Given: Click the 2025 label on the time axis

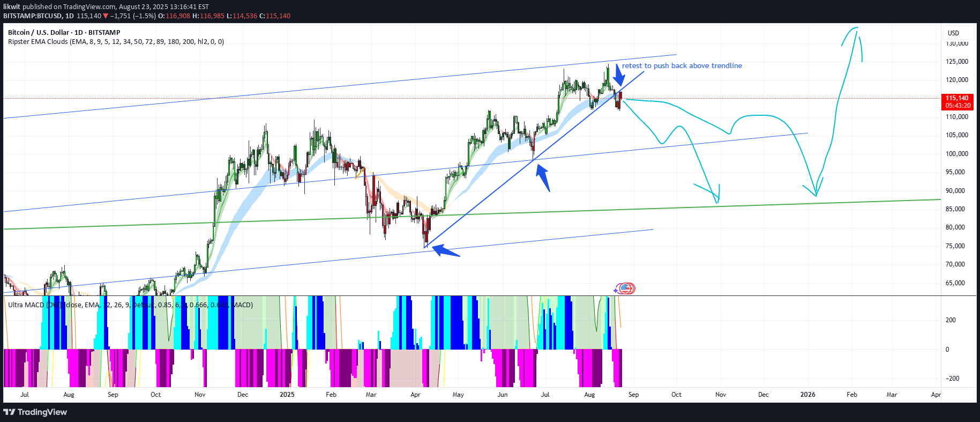Looking at the screenshot, I should (x=287, y=395).
